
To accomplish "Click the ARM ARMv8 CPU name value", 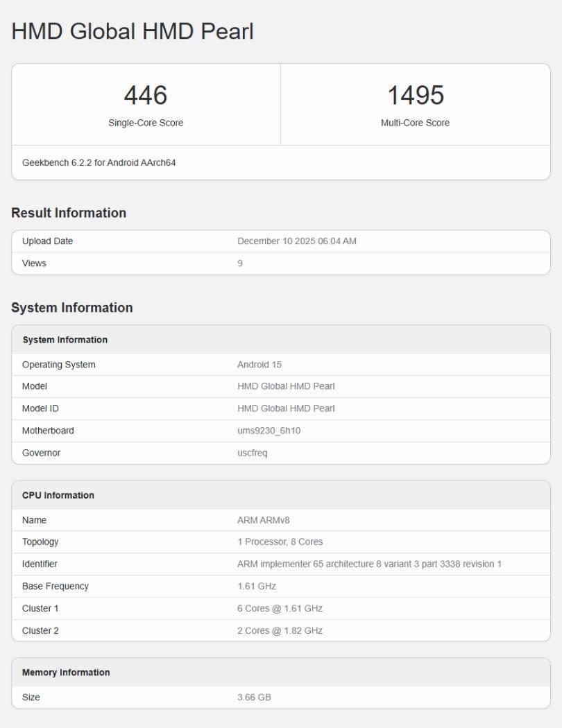I will 263,520.
